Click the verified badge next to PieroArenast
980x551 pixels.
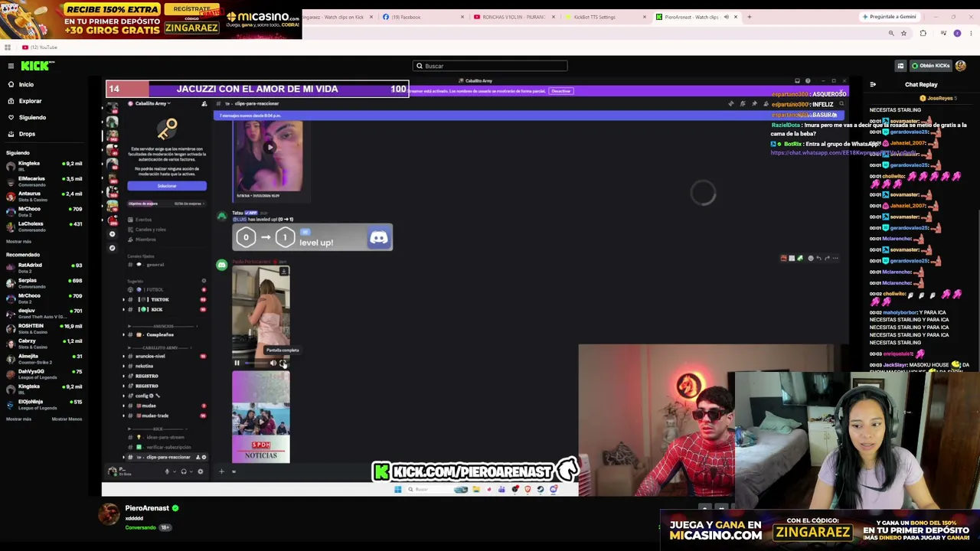click(x=175, y=508)
